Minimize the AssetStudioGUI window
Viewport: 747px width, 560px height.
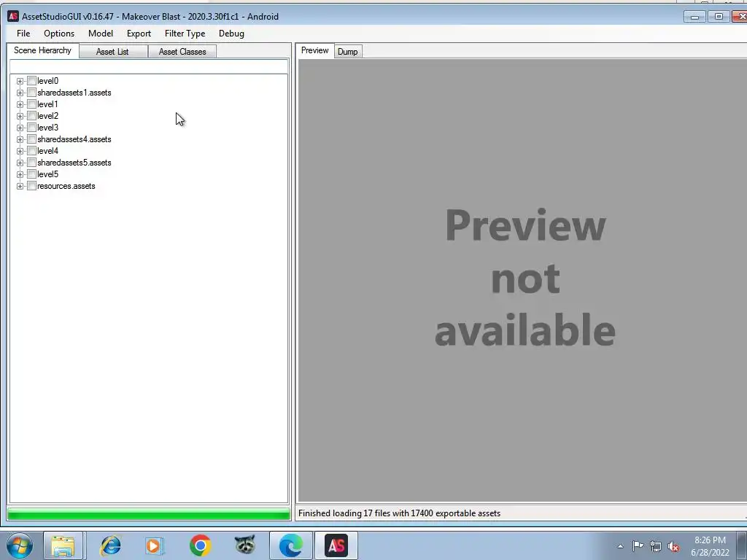[694, 17]
